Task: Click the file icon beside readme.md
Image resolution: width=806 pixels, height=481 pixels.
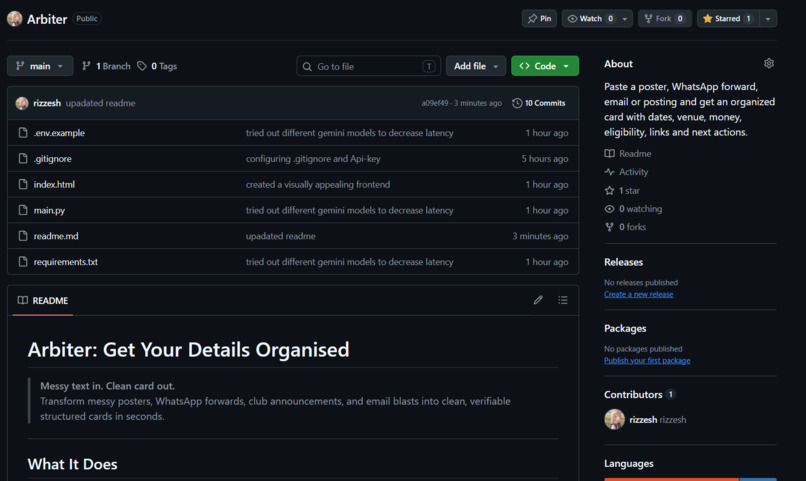Action: point(23,236)
